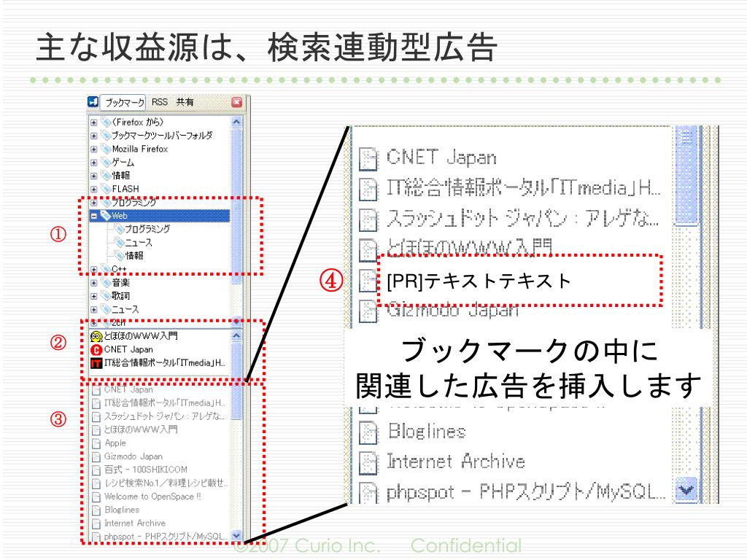
Task: Select the ニュース subfolder under Web
Action: tap(139, 242)
